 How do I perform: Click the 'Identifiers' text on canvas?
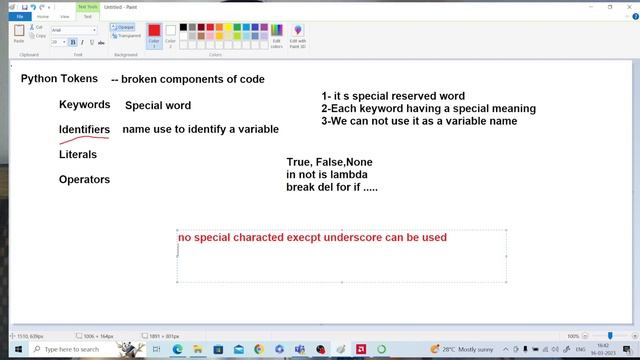click(x=84, y=130)
